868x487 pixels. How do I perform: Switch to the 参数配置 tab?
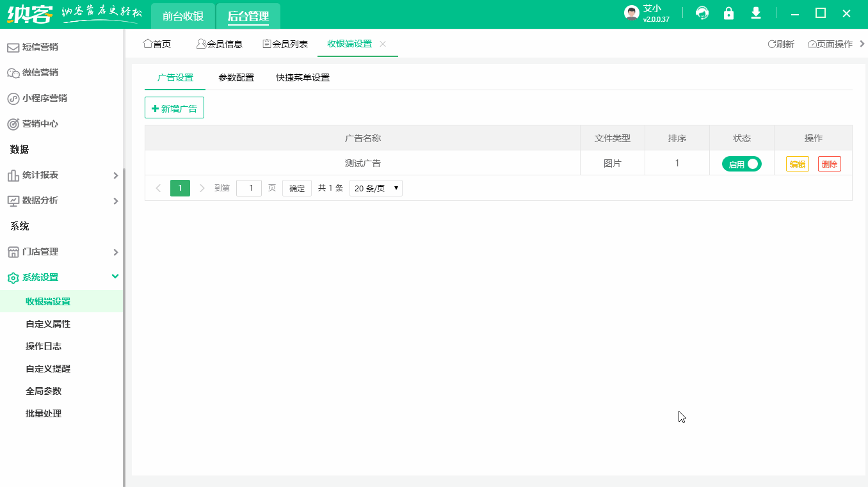click(236, 77)
